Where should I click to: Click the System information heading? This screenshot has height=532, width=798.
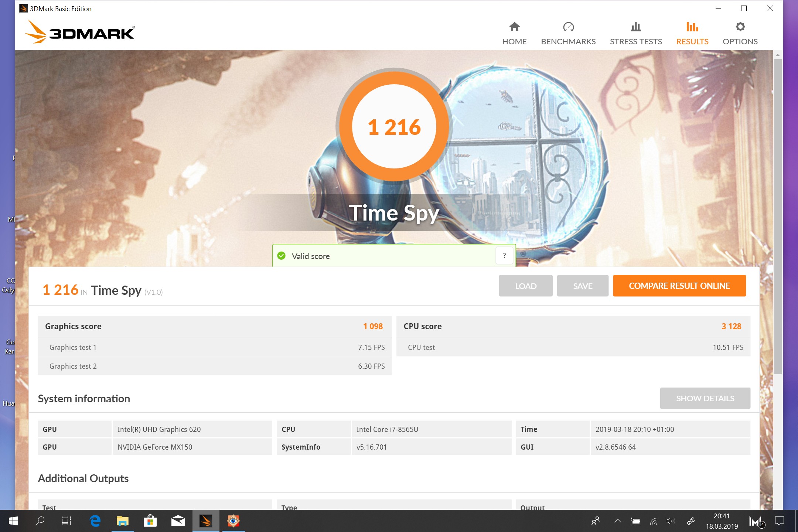point(84,399)
